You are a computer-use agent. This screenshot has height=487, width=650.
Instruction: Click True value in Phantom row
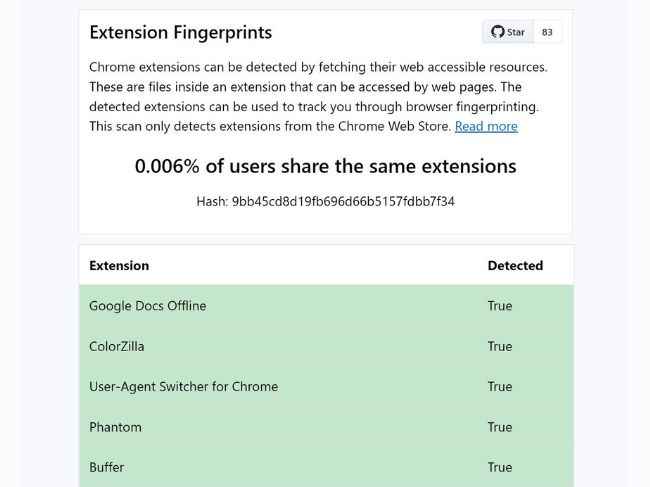coord(500,427)
